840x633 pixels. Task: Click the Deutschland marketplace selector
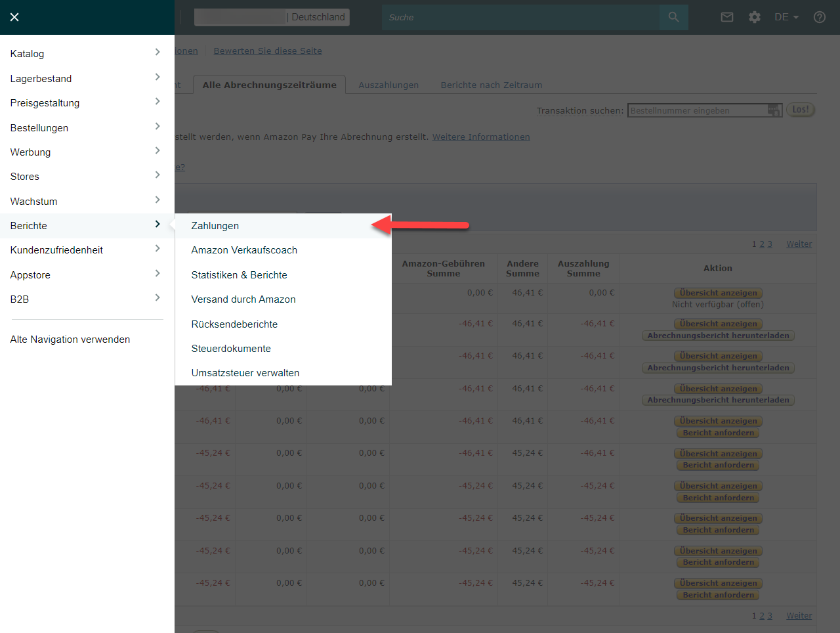point(272,17)
